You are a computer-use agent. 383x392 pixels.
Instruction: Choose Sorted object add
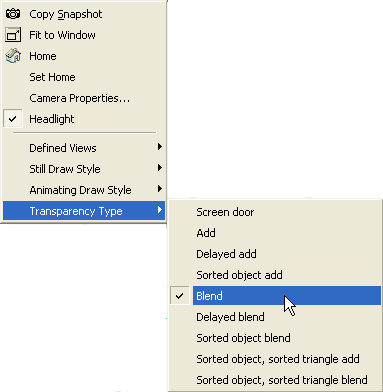[275, 275]
